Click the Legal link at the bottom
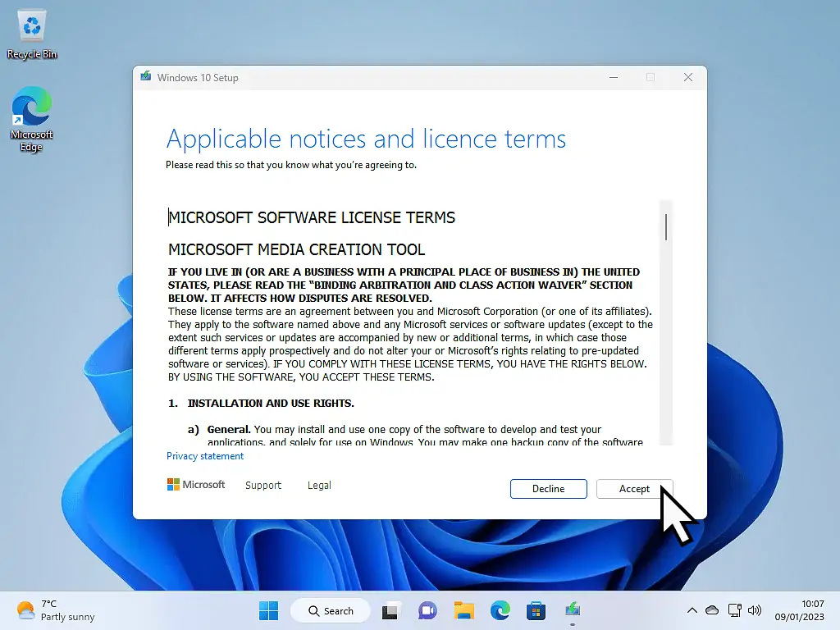 [319, 485]
